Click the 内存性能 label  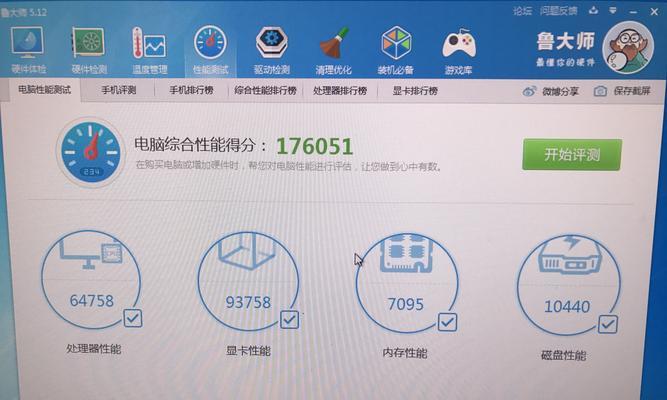click(405, 353)
